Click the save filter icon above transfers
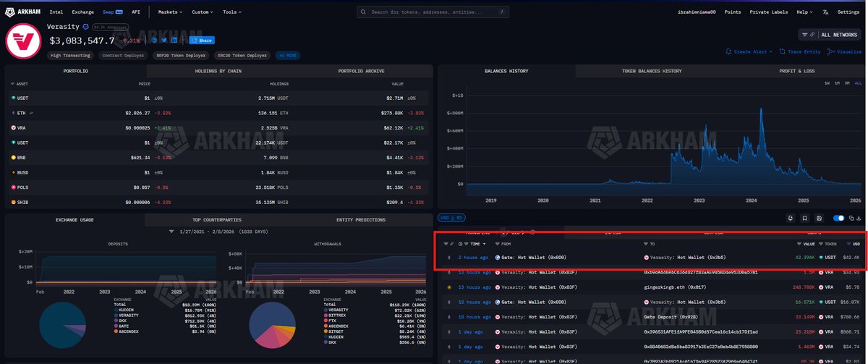The height and width of the screenshot is (364, 868). [x=819, y=217]
